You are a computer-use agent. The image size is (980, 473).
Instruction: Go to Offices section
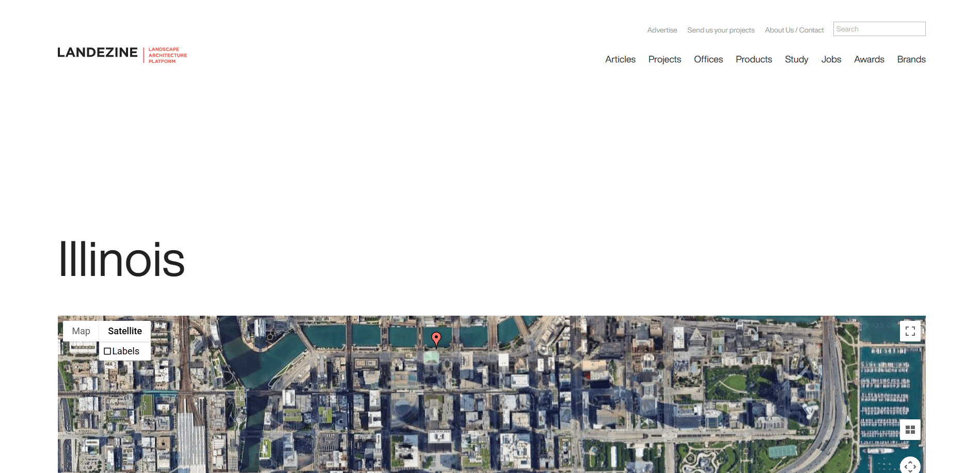(x=708, y=59)
